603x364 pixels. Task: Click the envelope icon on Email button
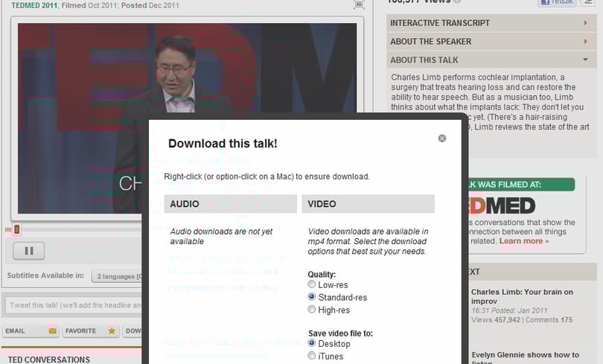pyautogui.click(x=52, y=331)
